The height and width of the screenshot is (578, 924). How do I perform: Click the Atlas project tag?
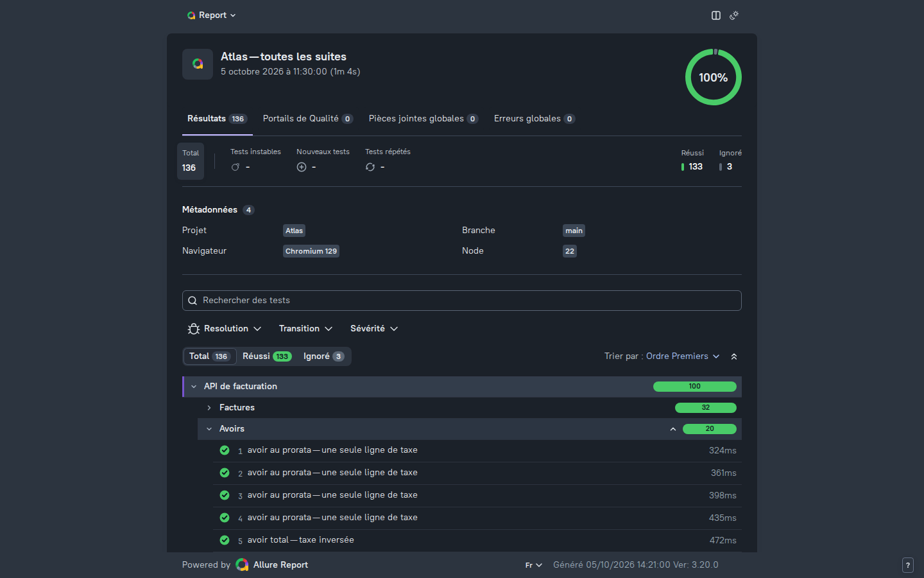pyautogui.click(x=294, y=231)
